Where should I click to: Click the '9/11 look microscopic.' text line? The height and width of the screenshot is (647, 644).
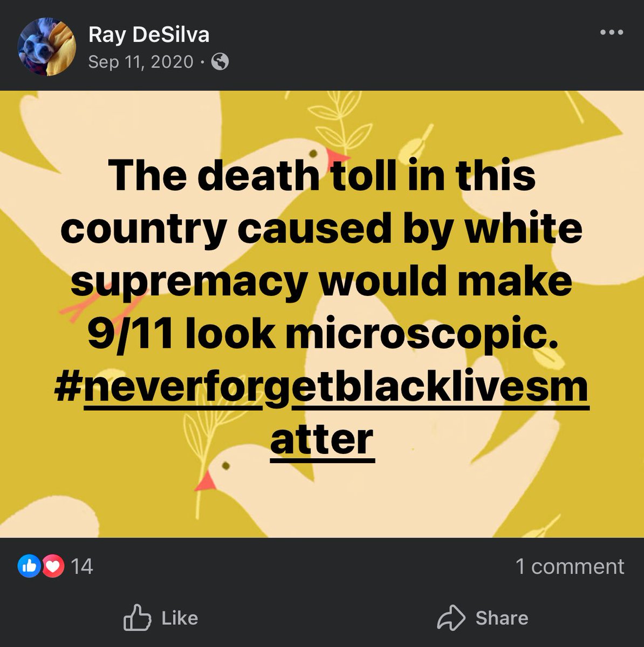coord(322,333)
